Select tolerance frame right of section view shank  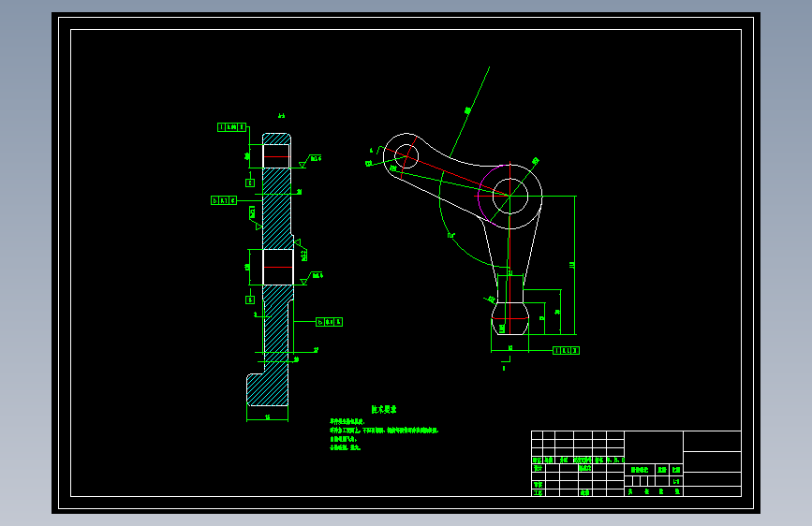[x=330, y=322]
